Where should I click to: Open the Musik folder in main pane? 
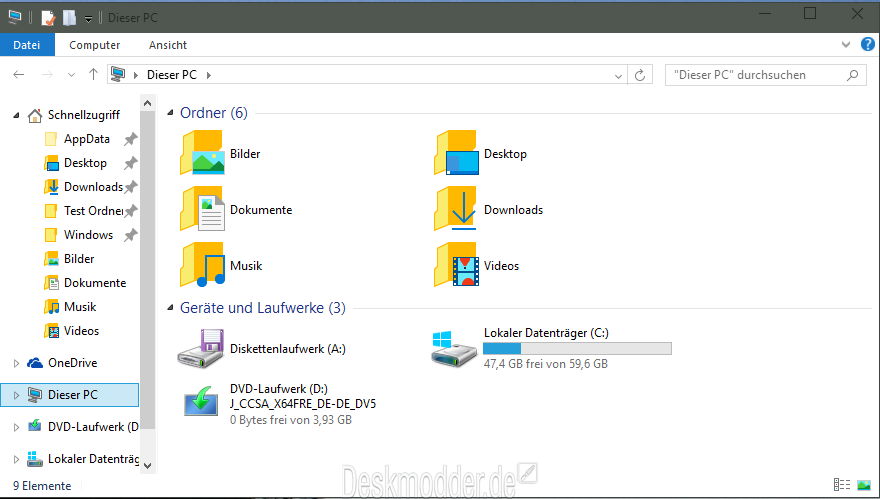(x=221, y=265)
